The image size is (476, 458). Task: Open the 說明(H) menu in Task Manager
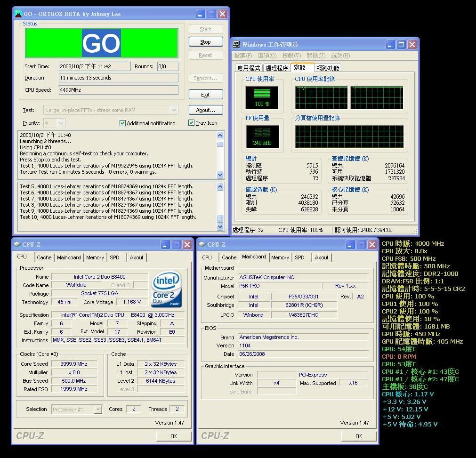click(340, 56)
